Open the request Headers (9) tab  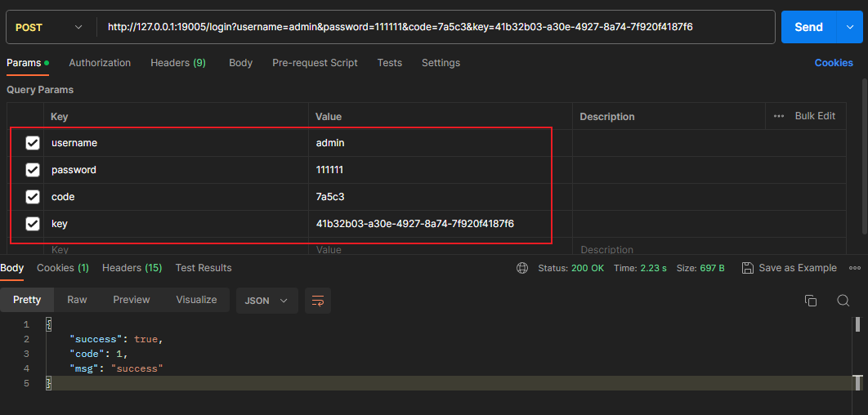pyautogui.click(x=178, y=63)
